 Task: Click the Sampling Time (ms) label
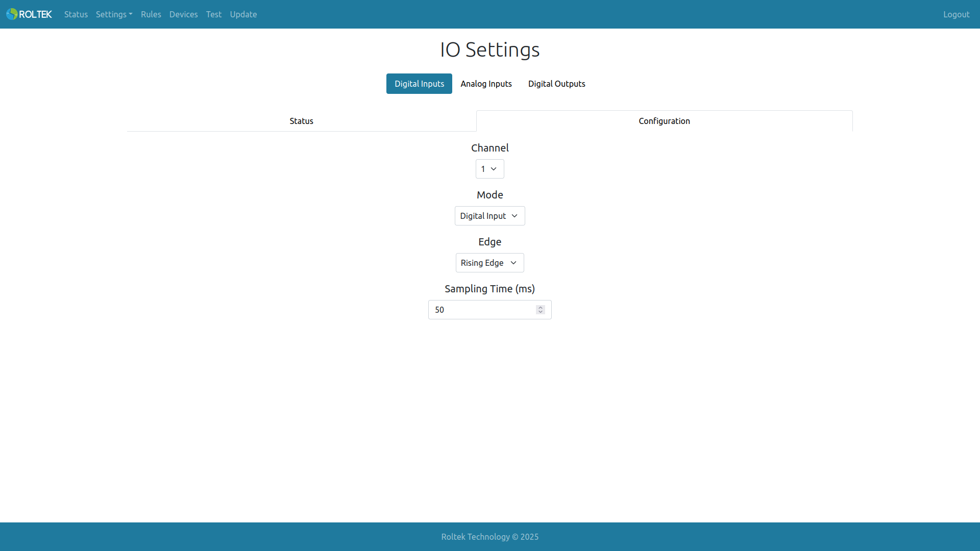pos(490,289)
